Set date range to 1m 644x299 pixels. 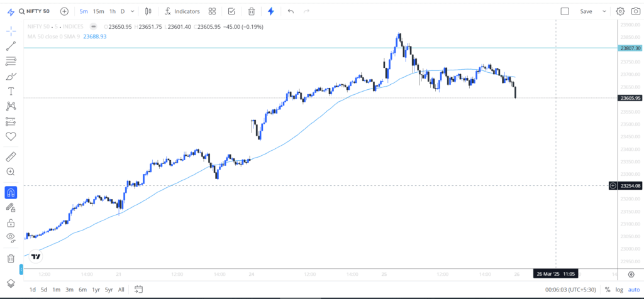click(56, 290)
